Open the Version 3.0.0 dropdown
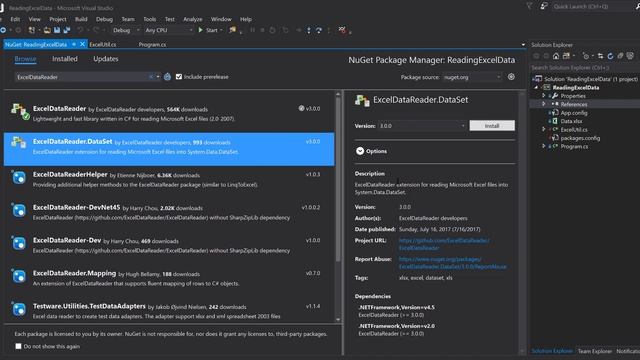This screenshot has width=640, height=360. [422, 126]
